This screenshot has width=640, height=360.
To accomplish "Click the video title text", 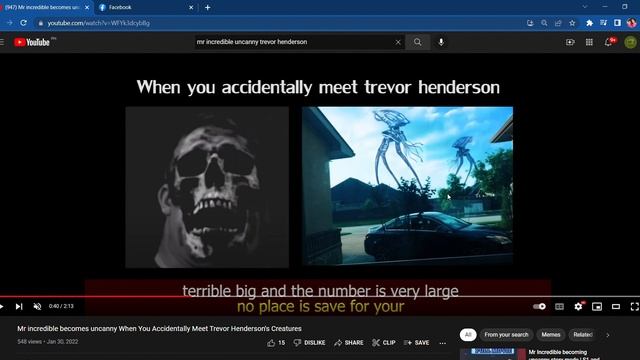I will (x=160, y=329).
